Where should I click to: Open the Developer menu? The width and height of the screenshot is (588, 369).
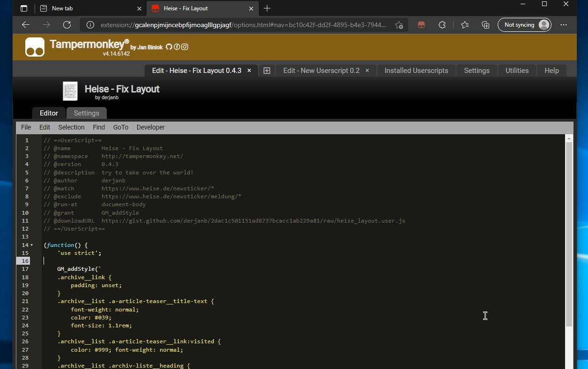tap(151, 127)
